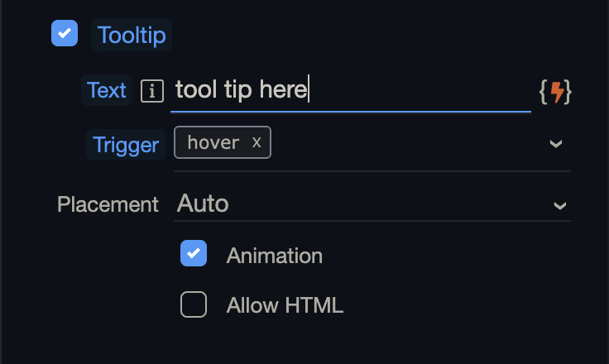Image resolution: width=609 pixels, height=364 pixels.
Task: Expand the Trigger dropdown chevron
Action: click(x=556, y=144)
